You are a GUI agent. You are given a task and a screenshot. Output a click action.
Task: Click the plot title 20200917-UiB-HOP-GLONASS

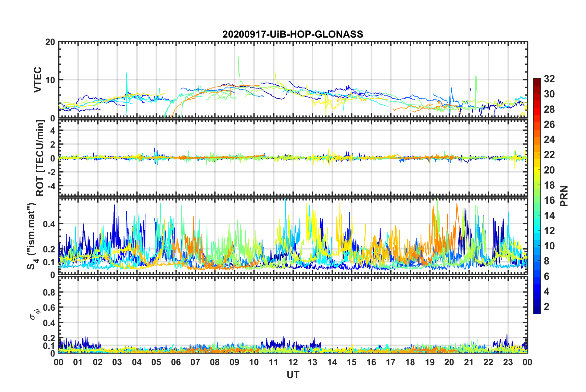pyautogui.click(x=293, y=34)
